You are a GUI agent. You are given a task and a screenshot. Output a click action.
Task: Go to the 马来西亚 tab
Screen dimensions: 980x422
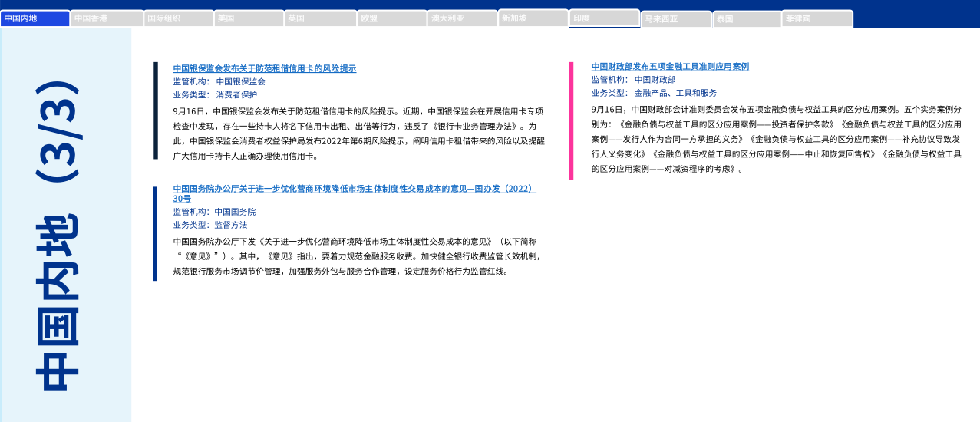click(676, 19)
